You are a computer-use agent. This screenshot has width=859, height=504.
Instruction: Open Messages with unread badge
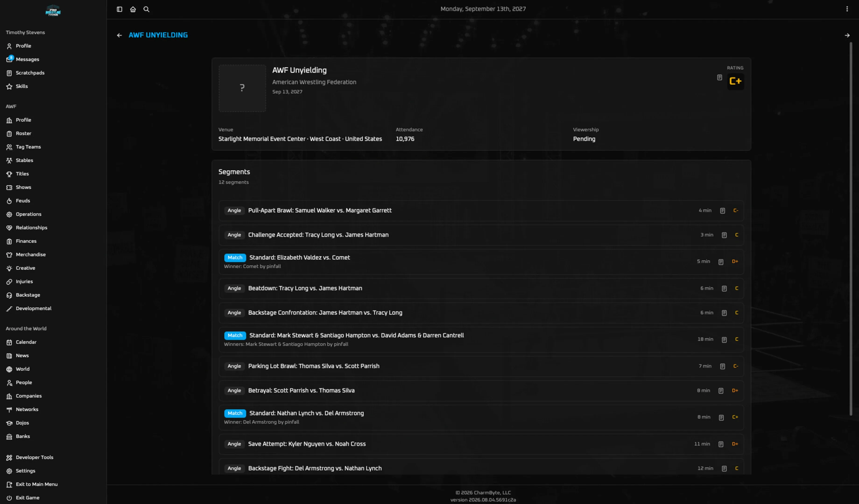[x=27, y=59]
